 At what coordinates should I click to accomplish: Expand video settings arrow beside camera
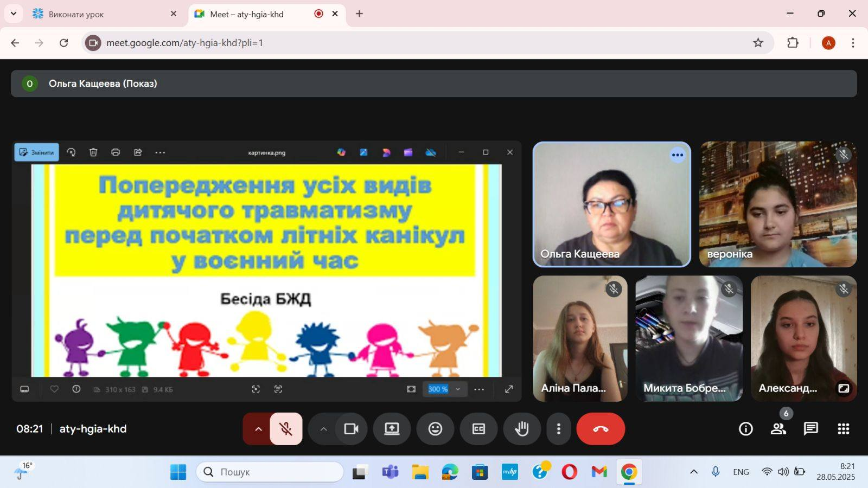tap(323, 429)
